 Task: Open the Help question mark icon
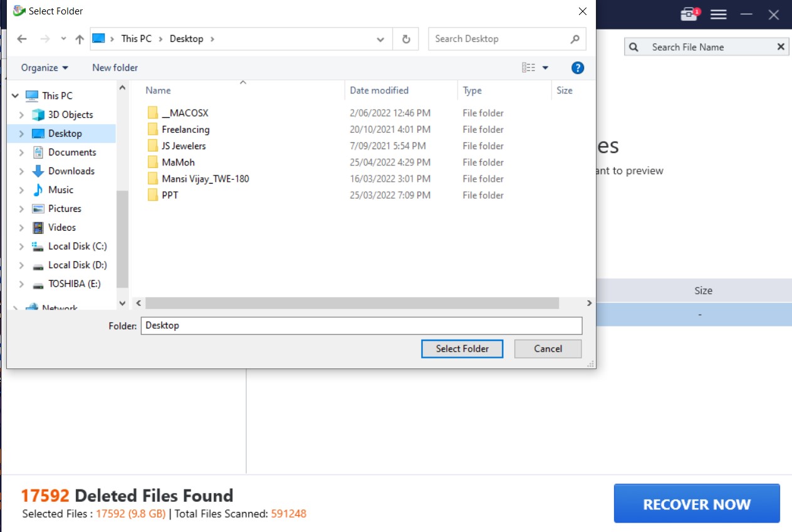[x=578, y=68]
